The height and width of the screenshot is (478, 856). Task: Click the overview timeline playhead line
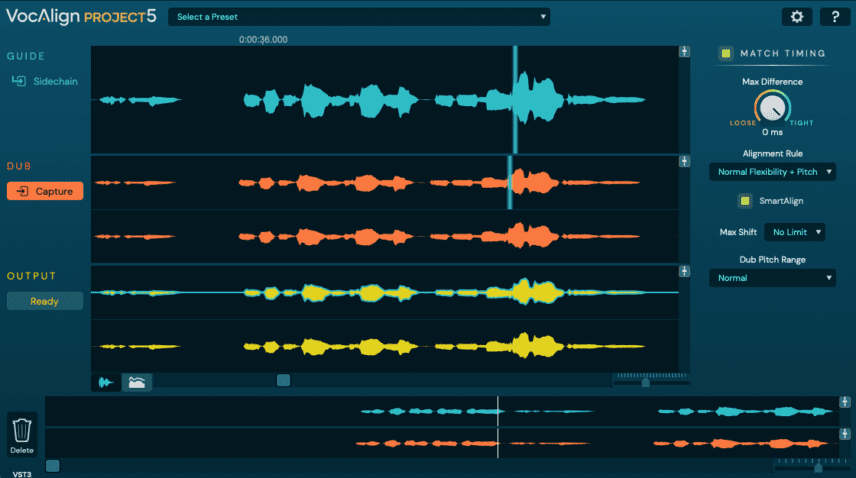coord(498,427)
